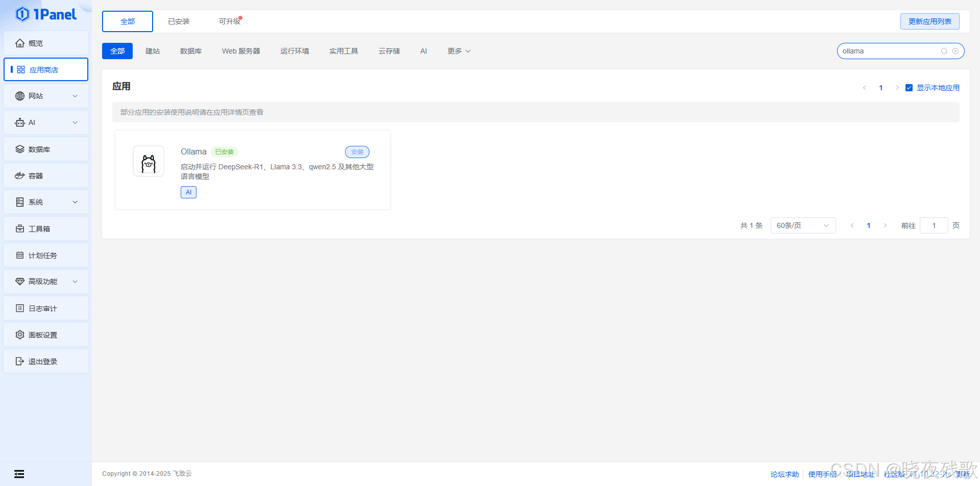
Task: Click the AI tag on Ollama card
Action: (188, 192)
